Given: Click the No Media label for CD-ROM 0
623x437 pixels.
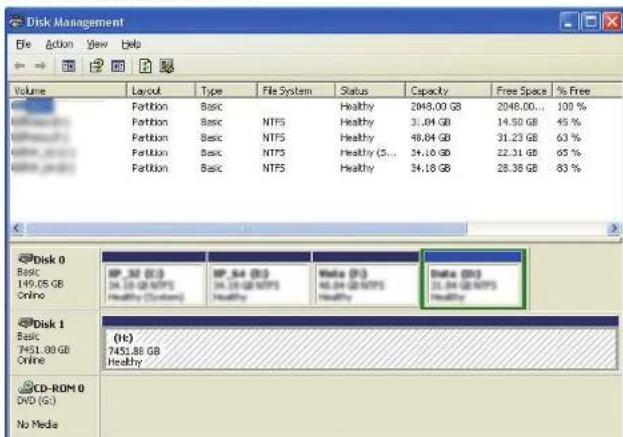Looking at the screenshot, I should (37, 424).
